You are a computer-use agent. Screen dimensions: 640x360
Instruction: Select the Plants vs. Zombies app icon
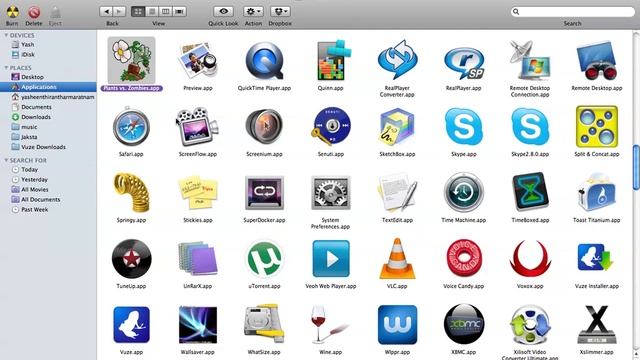point(131,60)
